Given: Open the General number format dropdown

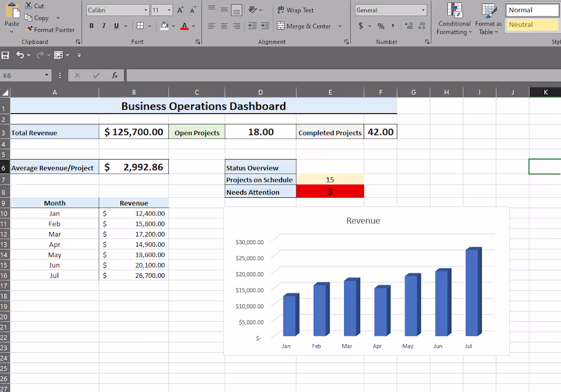Looking at the screenshot, I should coord(423,10).
